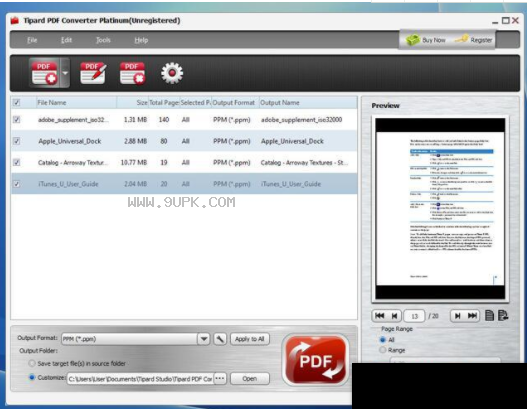Image resolution: width=527 pixels, height=409 pixels.
Task: Go to previous preview page
Action: pos(395,316)
